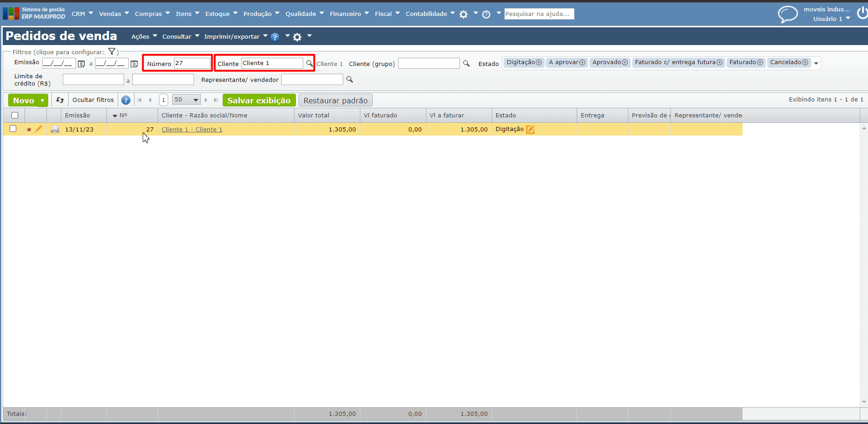
Task: Remove the Cancelado state filter tag
Action: [805, 63]
